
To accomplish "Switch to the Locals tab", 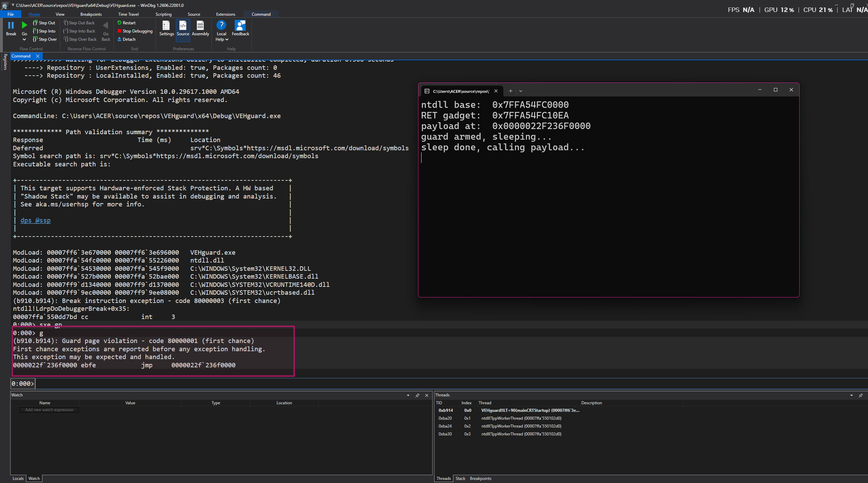I will (18, 478).
